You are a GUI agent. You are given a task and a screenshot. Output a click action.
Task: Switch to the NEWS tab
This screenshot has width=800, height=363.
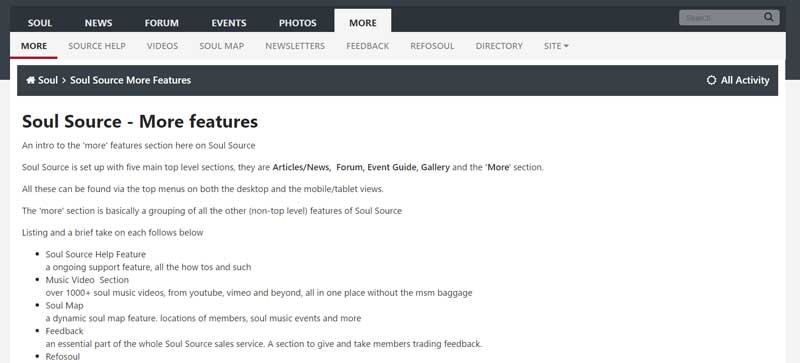coord(98,23)
